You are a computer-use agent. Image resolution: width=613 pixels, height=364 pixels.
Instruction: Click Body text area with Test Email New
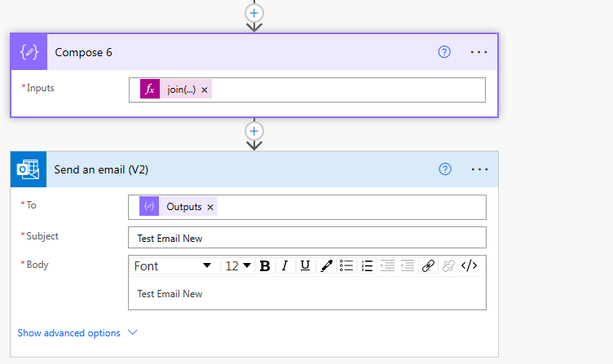pyautogui.click(x=307, y=293)
